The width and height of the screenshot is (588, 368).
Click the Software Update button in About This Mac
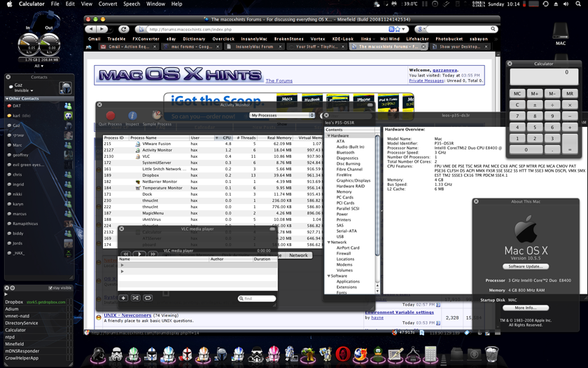pos(526,266)
